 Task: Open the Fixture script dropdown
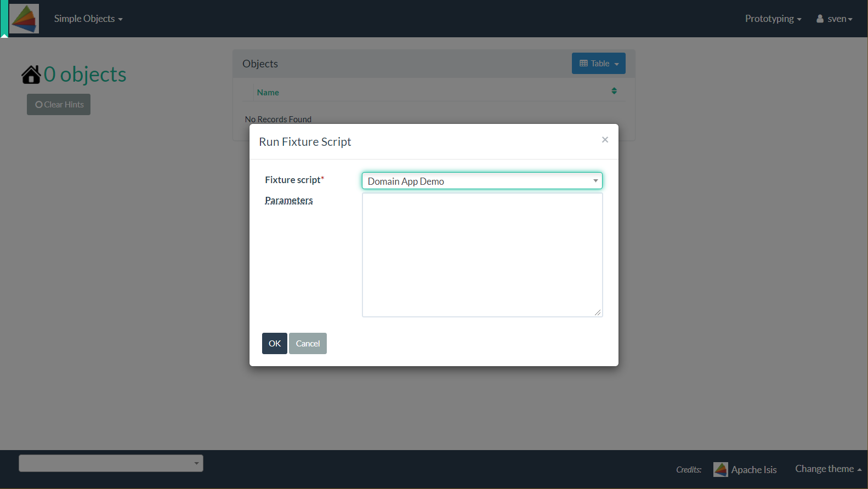pyautogui.click(x=482, y=181)
